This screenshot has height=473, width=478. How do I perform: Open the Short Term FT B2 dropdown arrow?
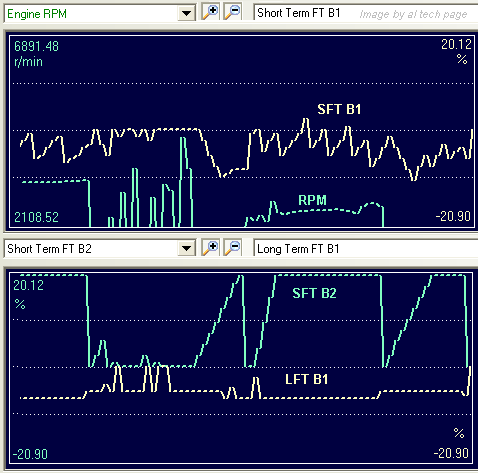[x=186, y=249]
